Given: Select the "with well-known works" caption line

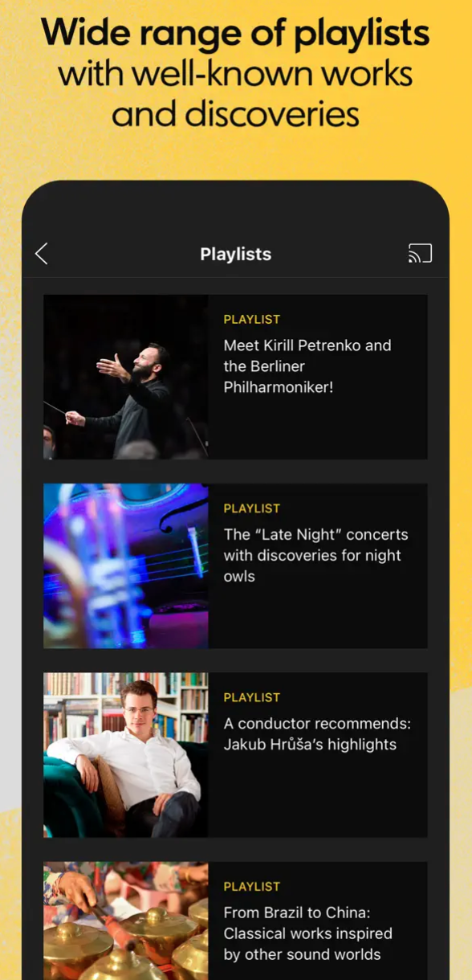Looking at the screenshot, I should (236, 75).
